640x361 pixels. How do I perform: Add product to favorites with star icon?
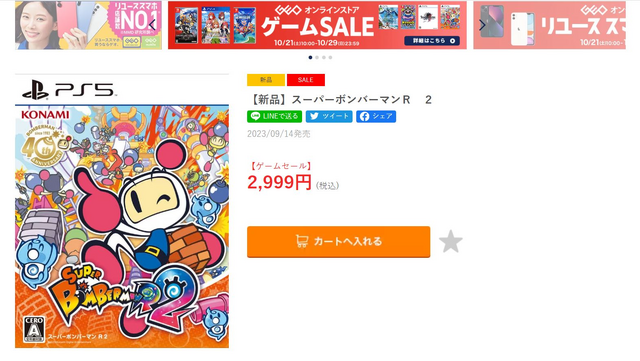pos(451,241)
